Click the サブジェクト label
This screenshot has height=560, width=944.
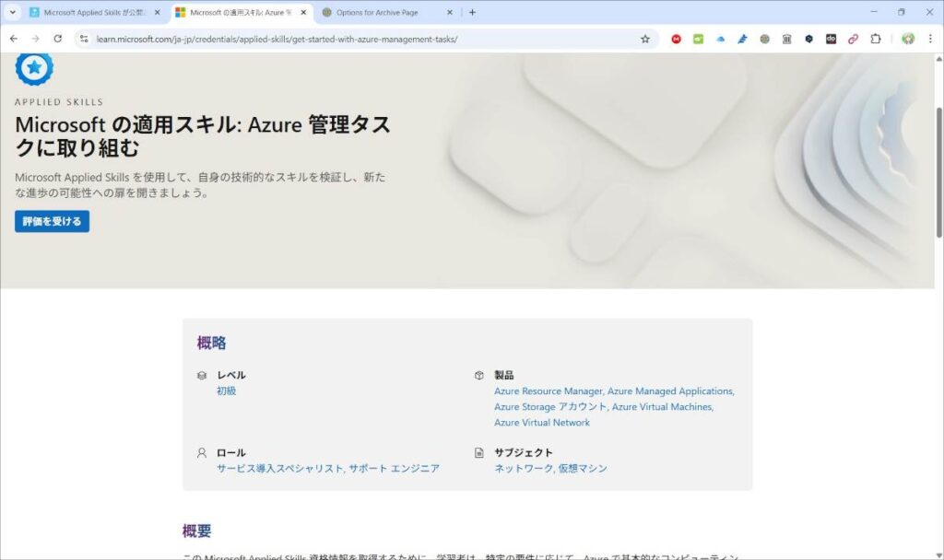click(x=524, y=452)
